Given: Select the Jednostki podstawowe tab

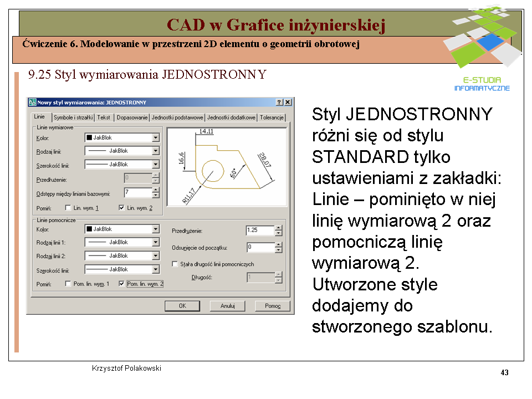Looking at the screenshot, I should click(177, 117).
